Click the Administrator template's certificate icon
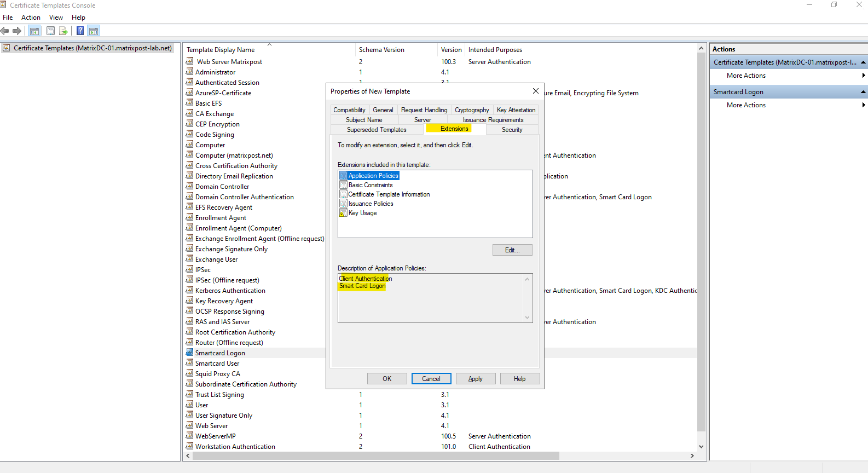The image size is (868, 473). pos(189,72)
